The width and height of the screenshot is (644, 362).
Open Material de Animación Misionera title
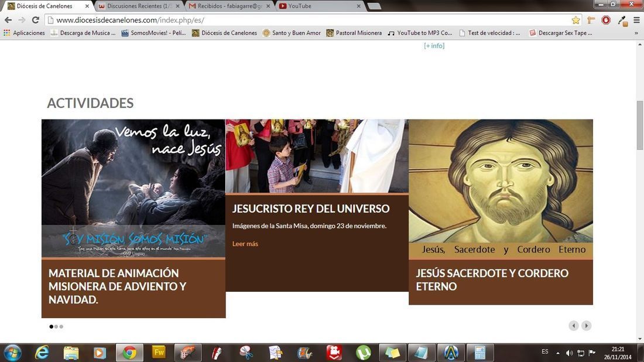pos(118,286)
